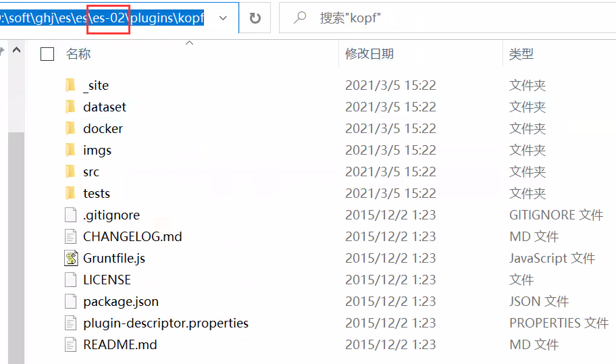
Task: Select the README.md file name
Action: coord(120,344)
